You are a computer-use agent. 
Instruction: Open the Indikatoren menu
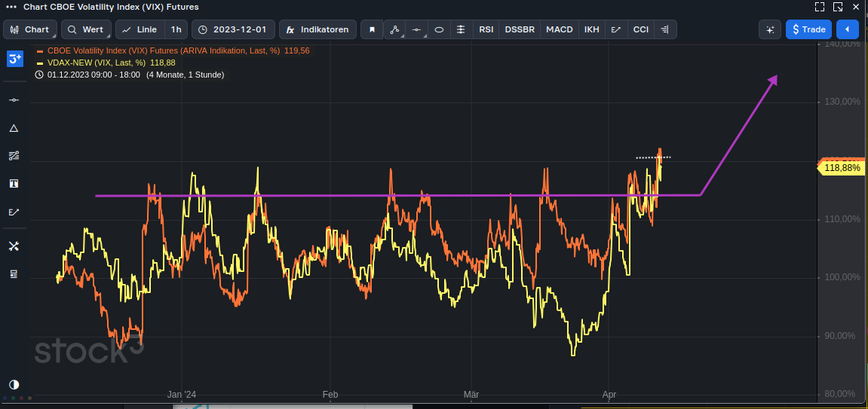pyautogui.click(x=317, y=29)
